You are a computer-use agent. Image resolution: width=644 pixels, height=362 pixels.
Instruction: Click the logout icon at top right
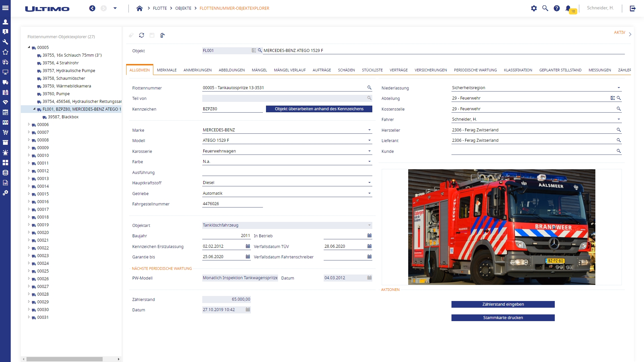coord(633,8)
